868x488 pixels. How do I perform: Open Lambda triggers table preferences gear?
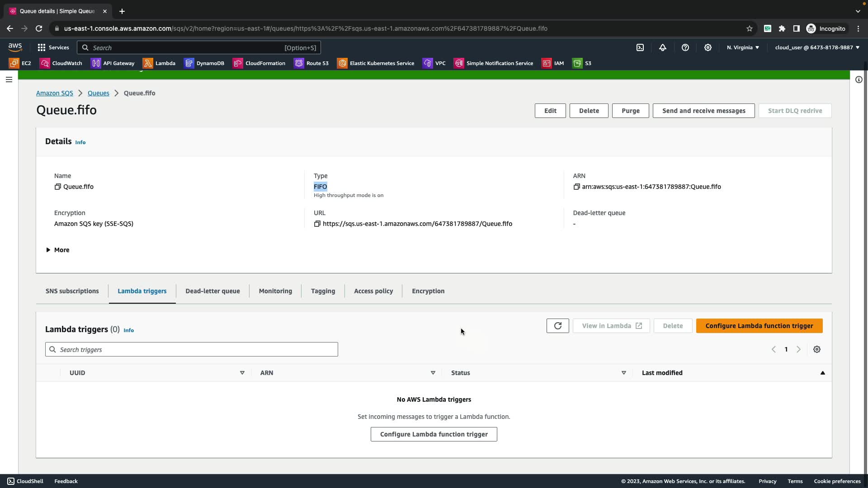[x=816, y=349]
